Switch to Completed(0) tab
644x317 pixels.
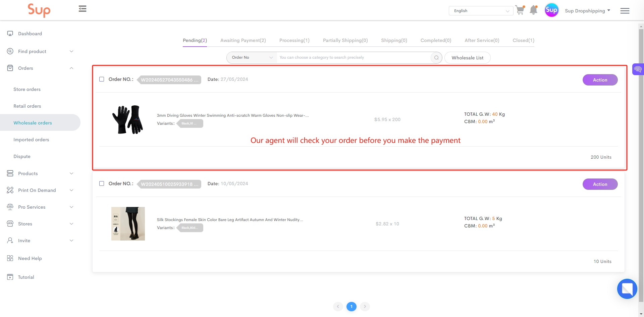tap(436, 41)
